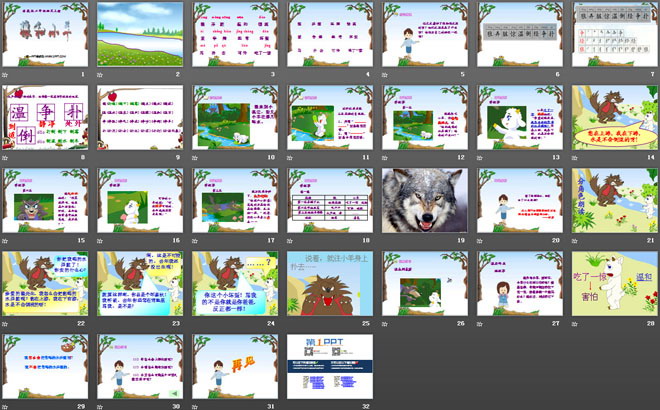Click the animation star under slide 2
This screenshot has width=660, height=410.
100,75
